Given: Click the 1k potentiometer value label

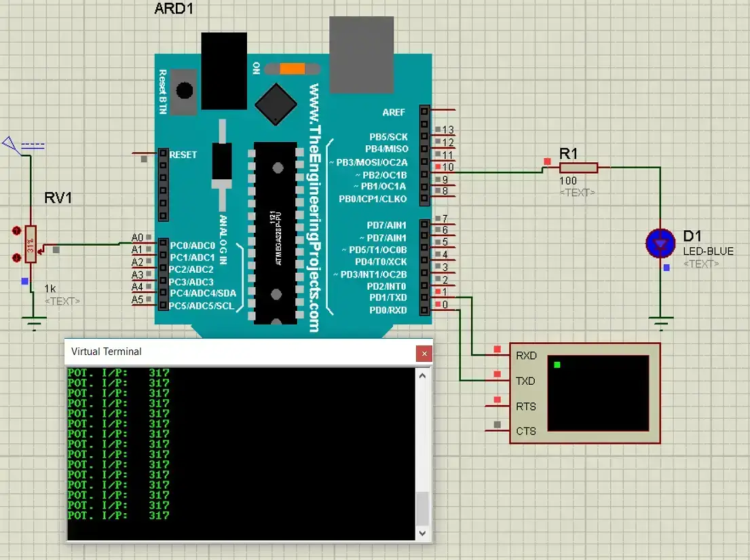Looking at the screenshot, I should 50,288.
